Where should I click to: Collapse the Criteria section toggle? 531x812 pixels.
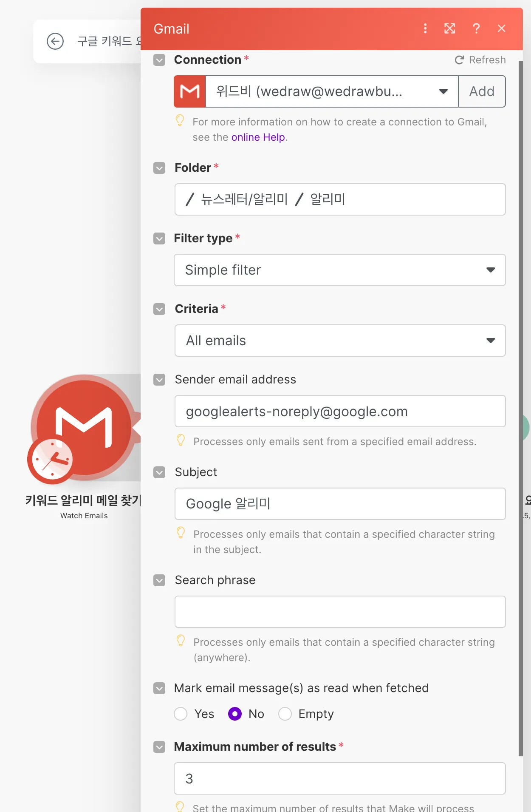[159, 309]
